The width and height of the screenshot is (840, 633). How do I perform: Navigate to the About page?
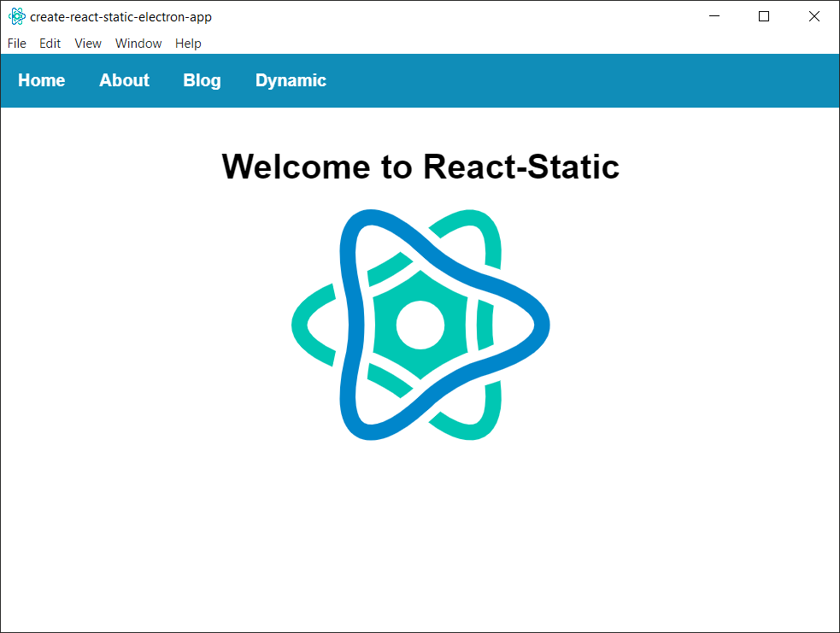pos(124,80)
